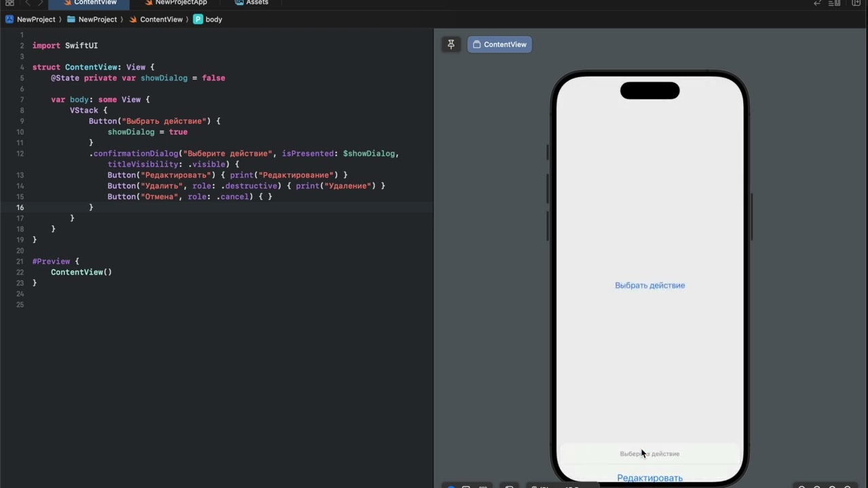Click "var body: some View {" line

coord(100,100)
